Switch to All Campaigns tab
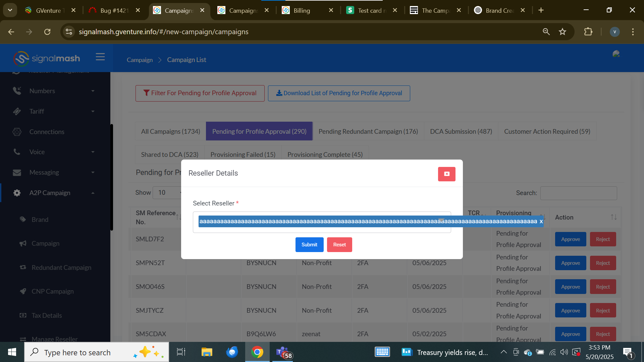Image resolution: width=644 pixels, height=362 pixels. click(170, 131)
